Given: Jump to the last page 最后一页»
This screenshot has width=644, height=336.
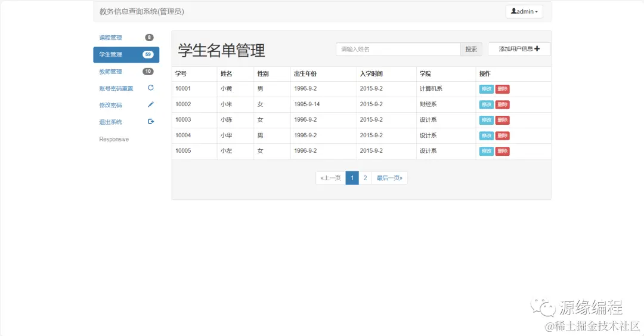Looking at the screenshot, I should click(x=389, y=178).
